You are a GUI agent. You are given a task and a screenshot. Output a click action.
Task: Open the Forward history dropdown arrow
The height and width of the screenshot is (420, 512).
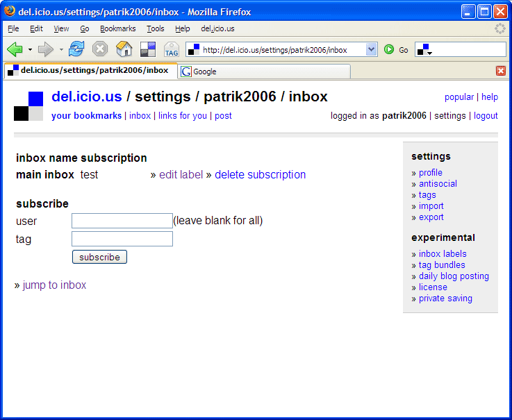click(61, 49)
